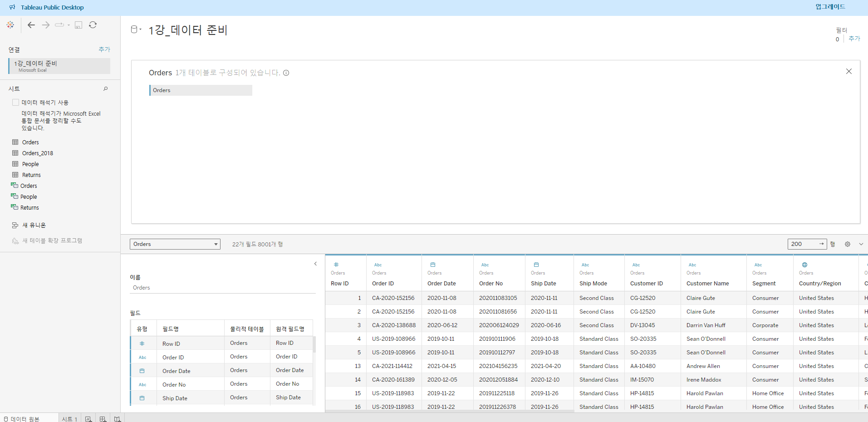Select the People sheet with table icon
868x422 pixels.
tap(30, 164)
